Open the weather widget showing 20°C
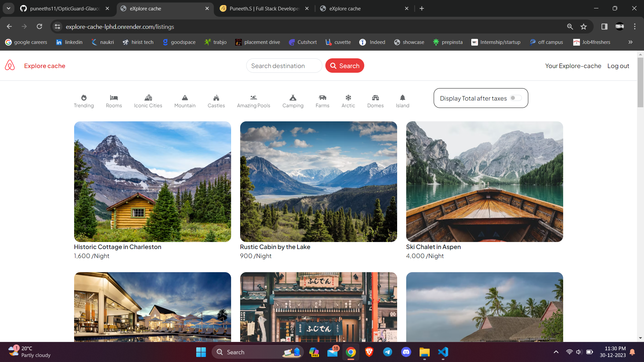The width and height of the screenshot is (644, 362). click(x=30, y=352)
